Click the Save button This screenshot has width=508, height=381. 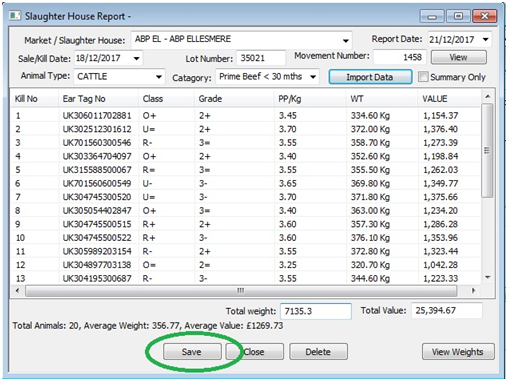tap(192, 352)
